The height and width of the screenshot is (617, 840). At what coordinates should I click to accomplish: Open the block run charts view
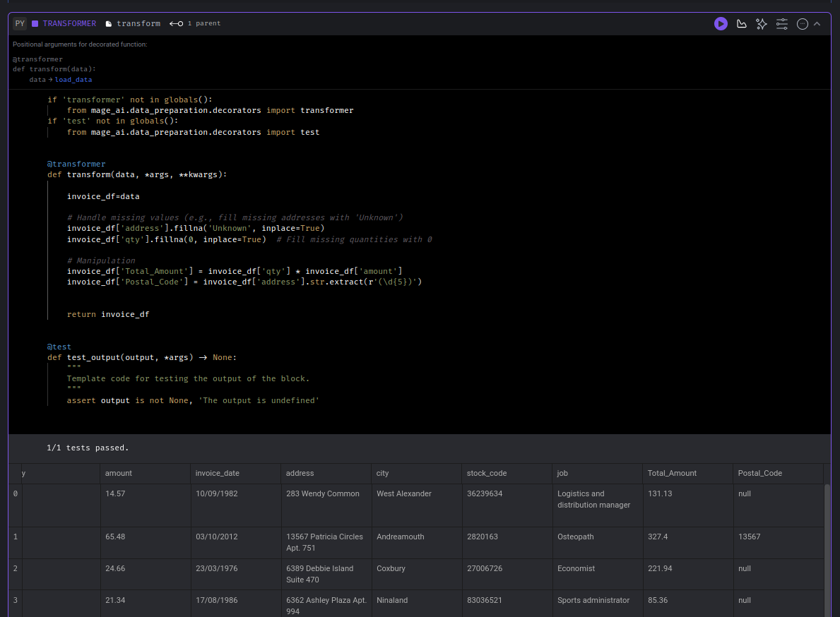coord(741,23)
